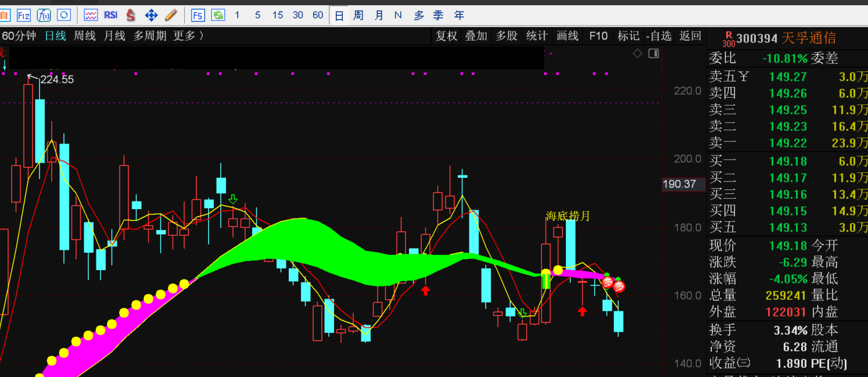Switch to 5-minute period
This screenshot has height=377, width=868.
click(257, 15)
